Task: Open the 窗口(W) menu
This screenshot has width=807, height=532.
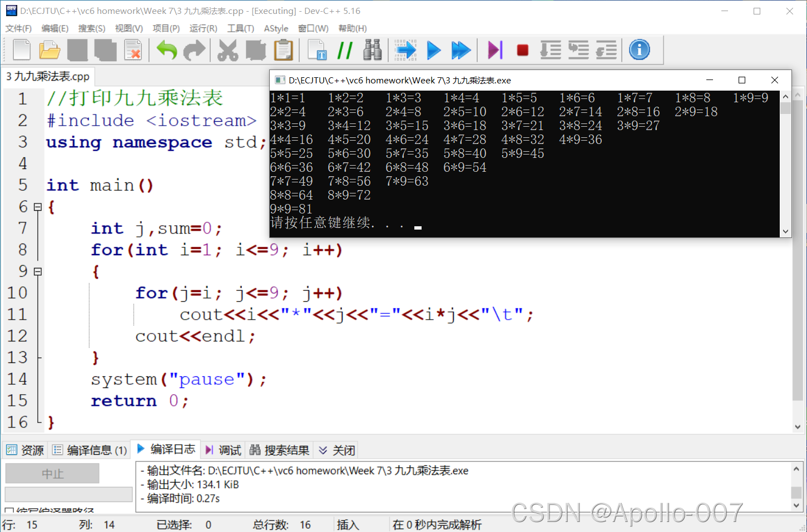Action: pos(313,28)
